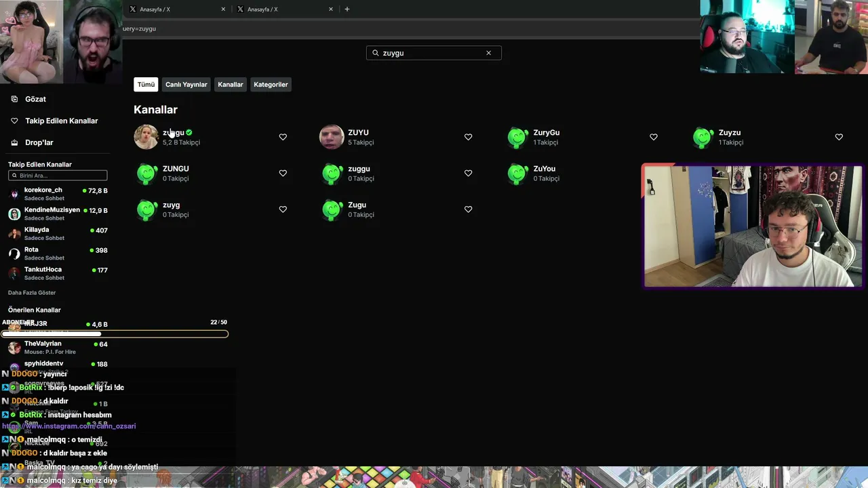
Task: Open the Zuyzu channel name
Action: (730, 133)
